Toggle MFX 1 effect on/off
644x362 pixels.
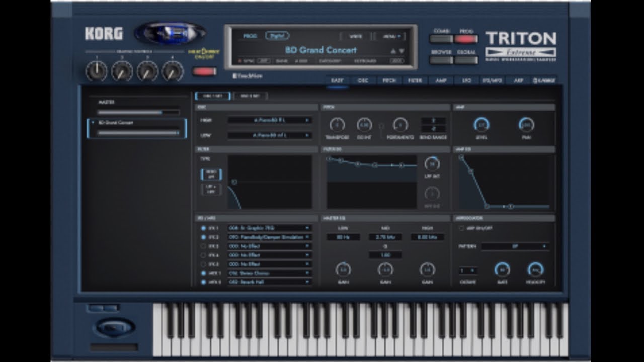[203, 273]
